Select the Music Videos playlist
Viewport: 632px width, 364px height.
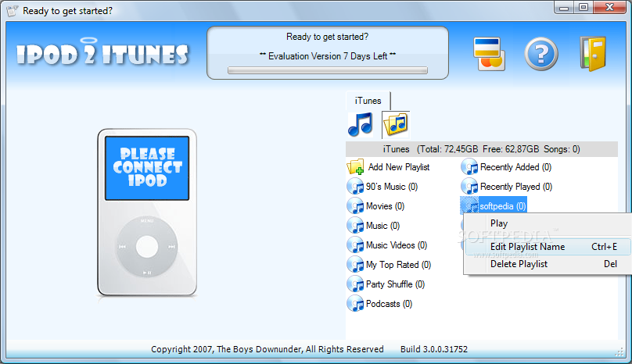point(396,245)
